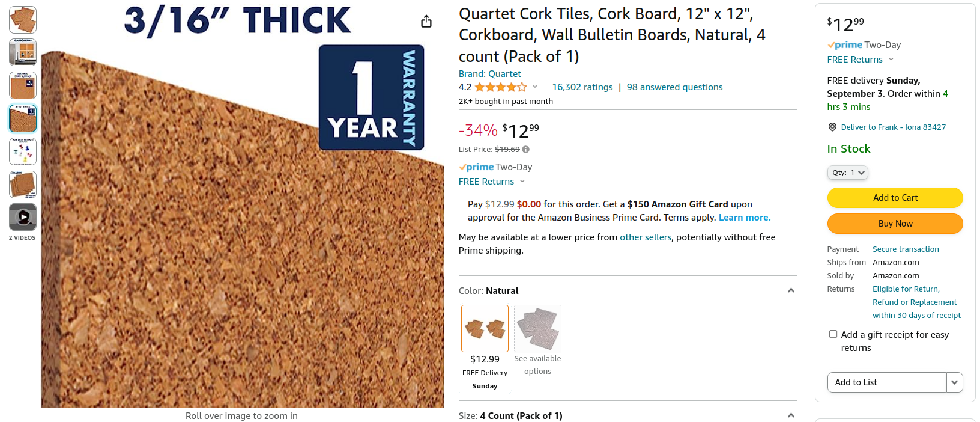
Task: Play the product videos via play icon
Action: pos(22,217)
